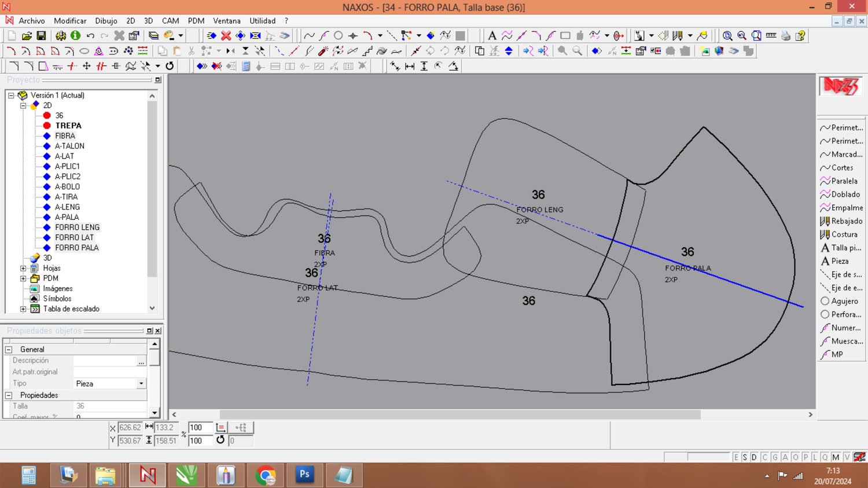Select TREPA in project tree
This screenshot has height=488, width=868.
pyautogui.click(x=68, y=126)
